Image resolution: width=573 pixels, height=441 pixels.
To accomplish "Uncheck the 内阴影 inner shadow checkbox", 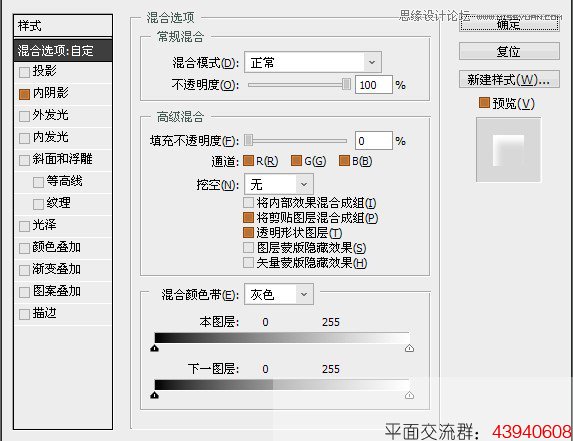I will (24, 94).
